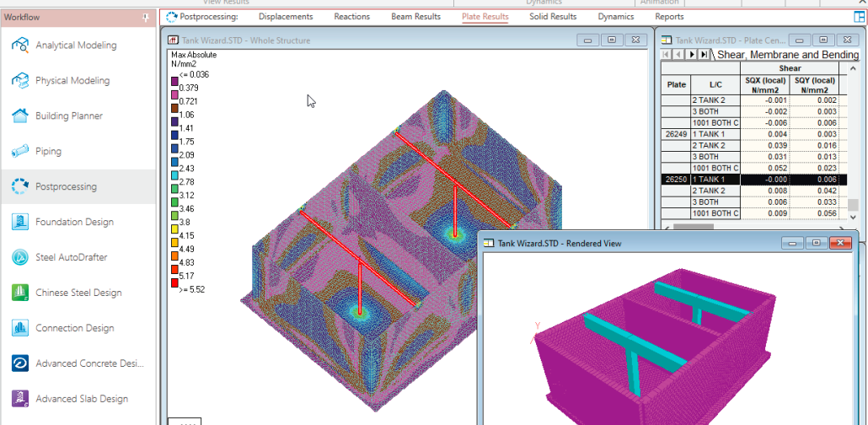This screenshot has height=425, width=868.
Task: Open the Beam Results page
Action: (x=415, y=17)
